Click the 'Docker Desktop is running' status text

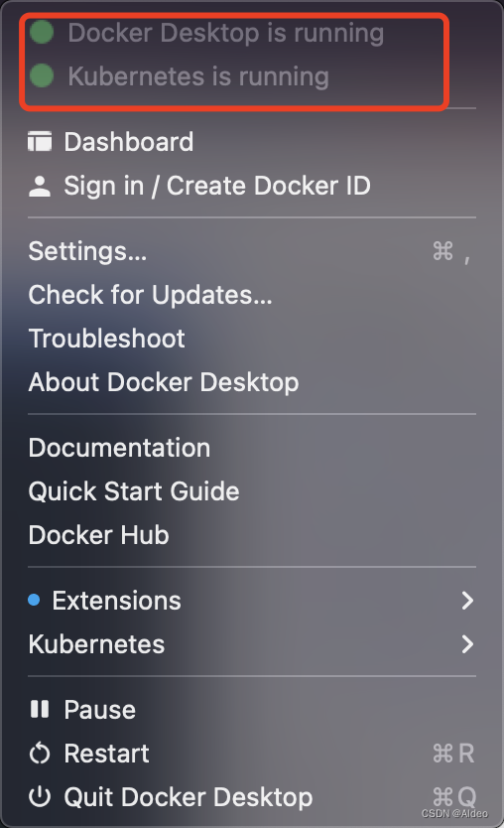tap(226, 33)
